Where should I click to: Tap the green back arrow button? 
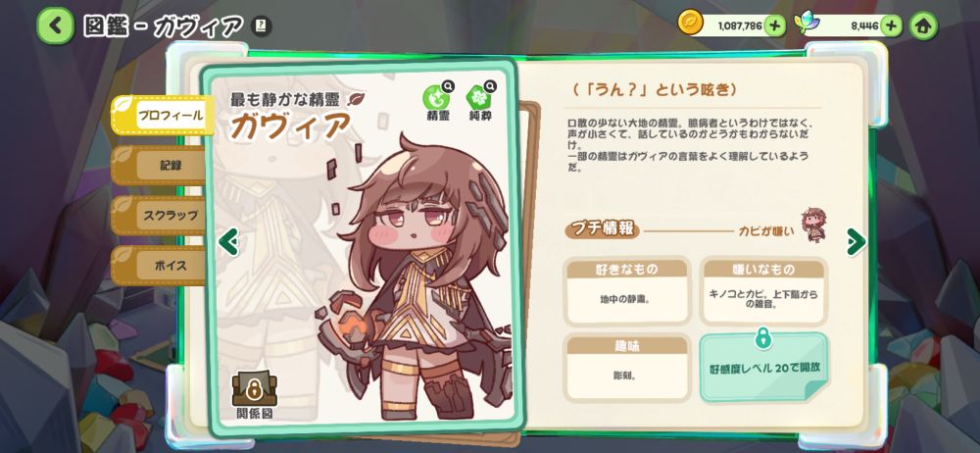(x=55, y=25)
